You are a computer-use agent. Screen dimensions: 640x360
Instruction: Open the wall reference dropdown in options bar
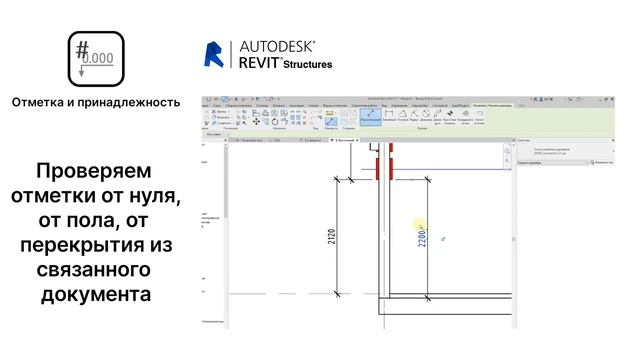tap(214, 134)
